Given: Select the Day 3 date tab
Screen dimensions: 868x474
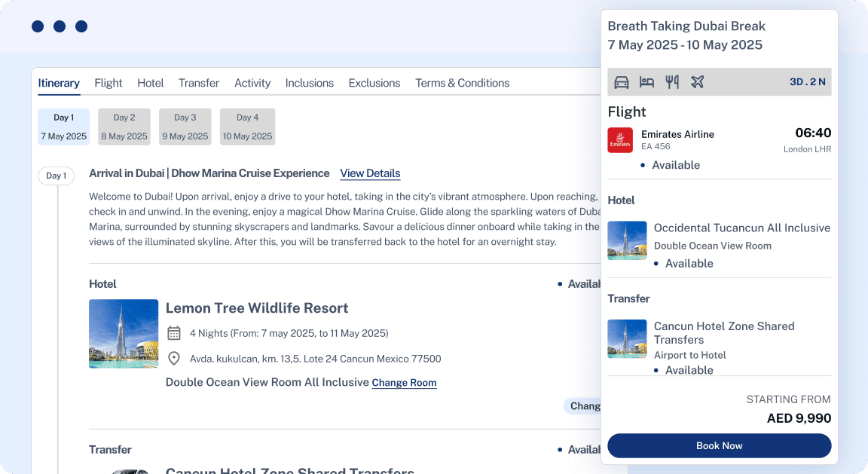Looking at the screenshot, I should pos(185,127).
